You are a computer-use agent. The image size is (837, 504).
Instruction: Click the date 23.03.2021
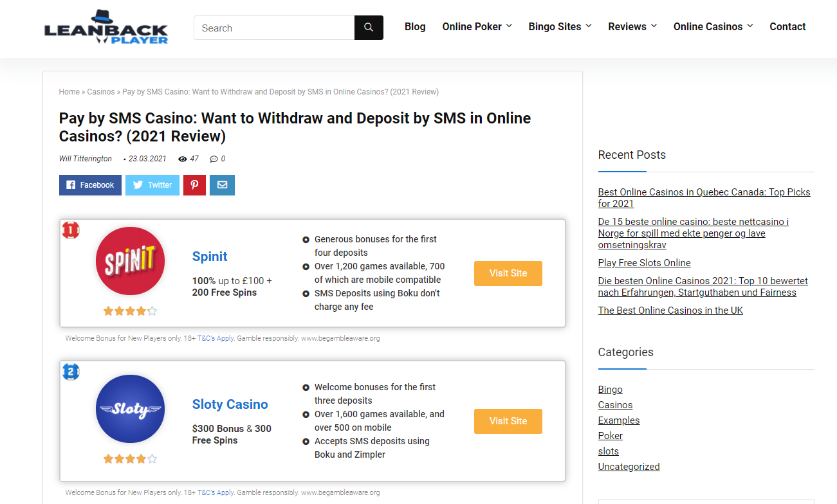pos(147,159)
